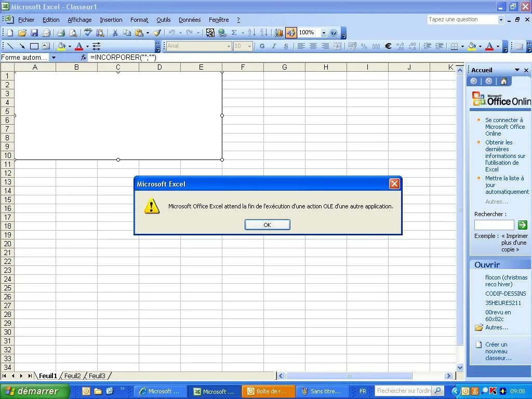Click the Paste clipboard icon

point(139,33)
